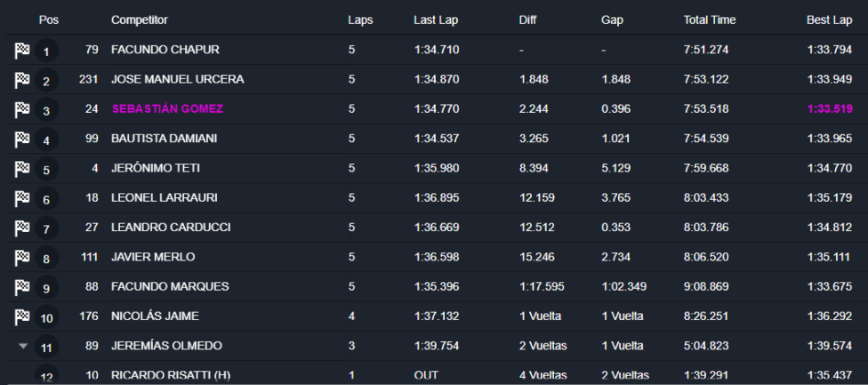868x385 pixels.
Task: Click the finish flag icon for Jerónimo Teti
Action: coord(22,169)
